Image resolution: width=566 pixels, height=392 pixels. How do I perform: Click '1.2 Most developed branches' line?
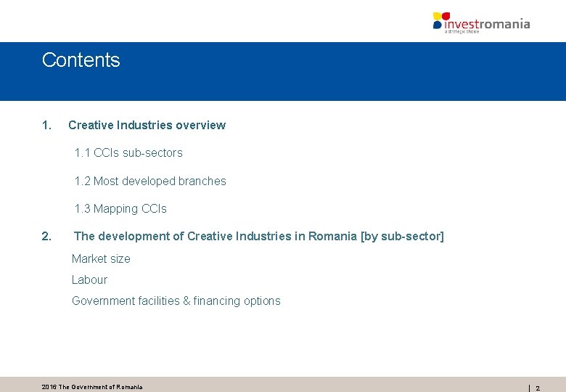150,181
